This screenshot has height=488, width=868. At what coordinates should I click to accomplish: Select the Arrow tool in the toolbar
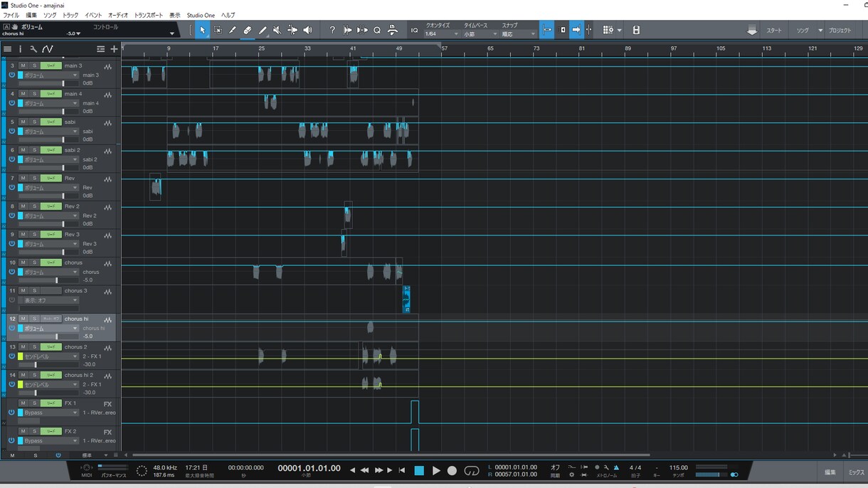(x=202, y=30)
